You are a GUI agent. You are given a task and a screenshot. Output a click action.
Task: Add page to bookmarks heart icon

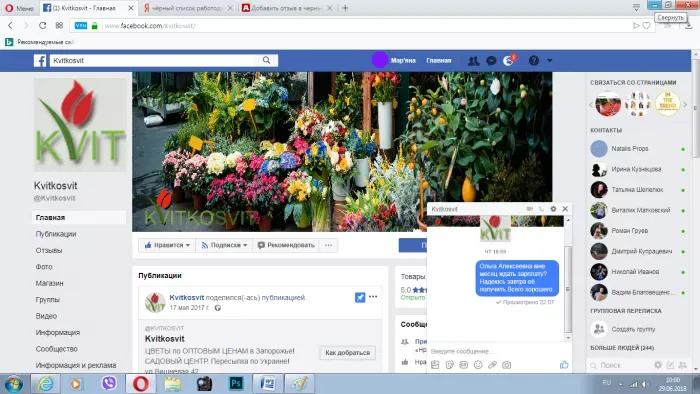coord(646,26)
